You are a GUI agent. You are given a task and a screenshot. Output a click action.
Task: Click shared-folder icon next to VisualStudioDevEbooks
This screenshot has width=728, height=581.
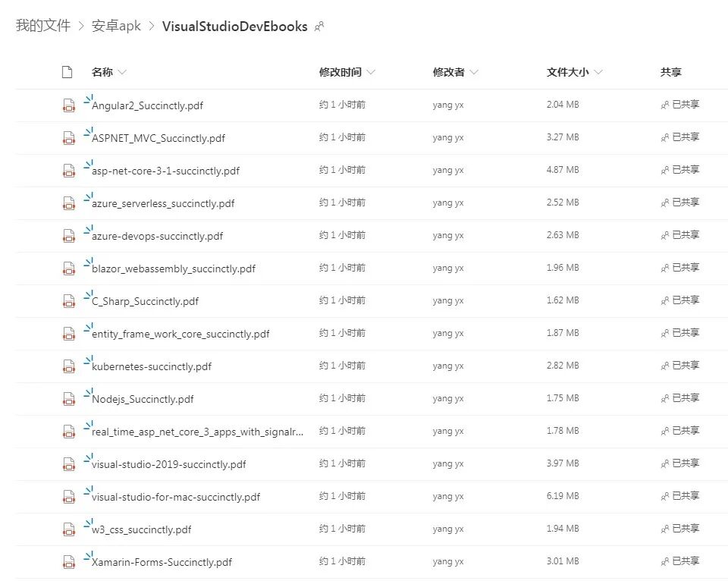tap(319, 27)
